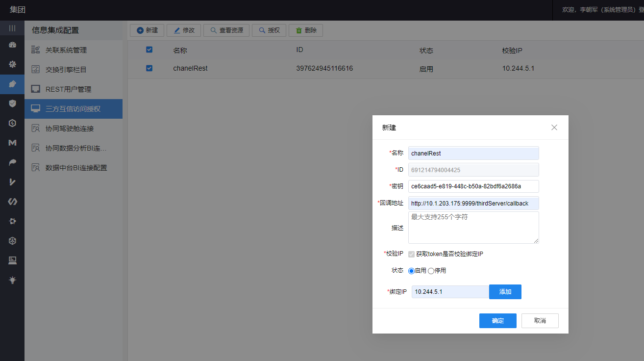
Task: Open the gear settings icon in sidebar
Action: [x=12, y=64]
